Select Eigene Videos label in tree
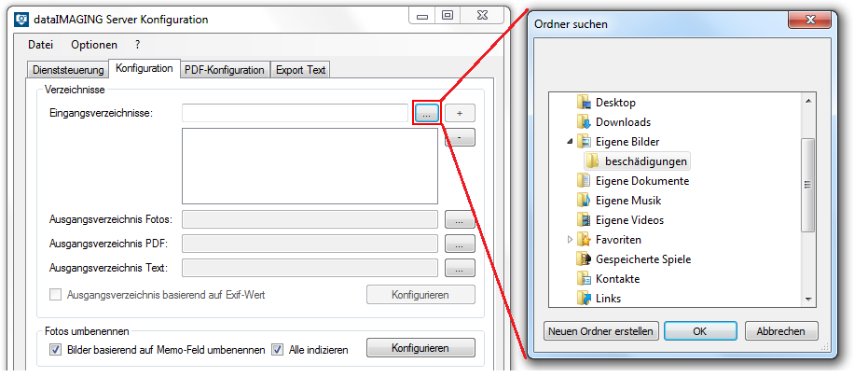 click(x=630, y=220)
